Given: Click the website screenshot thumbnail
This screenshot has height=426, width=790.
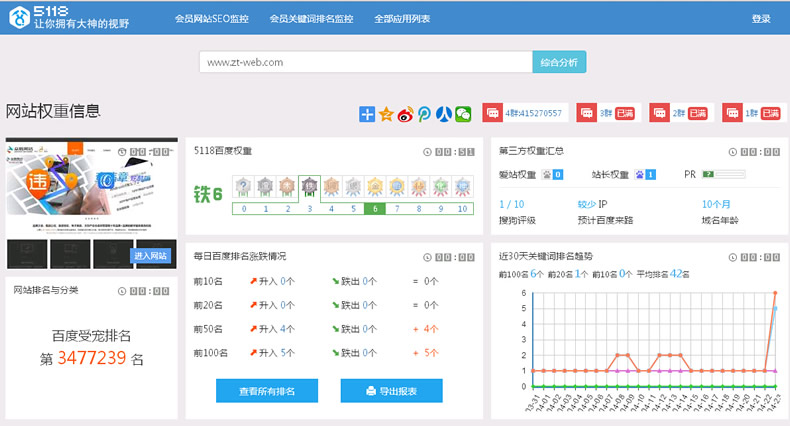Looking at the screenshot, I should [92, 203].
